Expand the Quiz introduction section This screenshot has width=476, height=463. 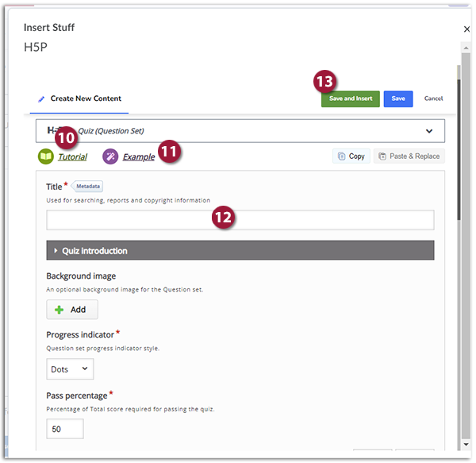click(x=240, y=251)
